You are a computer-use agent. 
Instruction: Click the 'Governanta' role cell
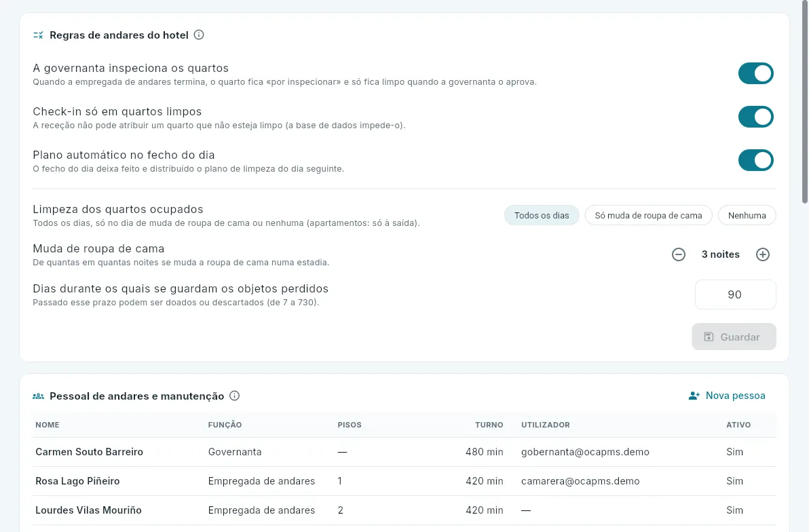coord(235,452)
